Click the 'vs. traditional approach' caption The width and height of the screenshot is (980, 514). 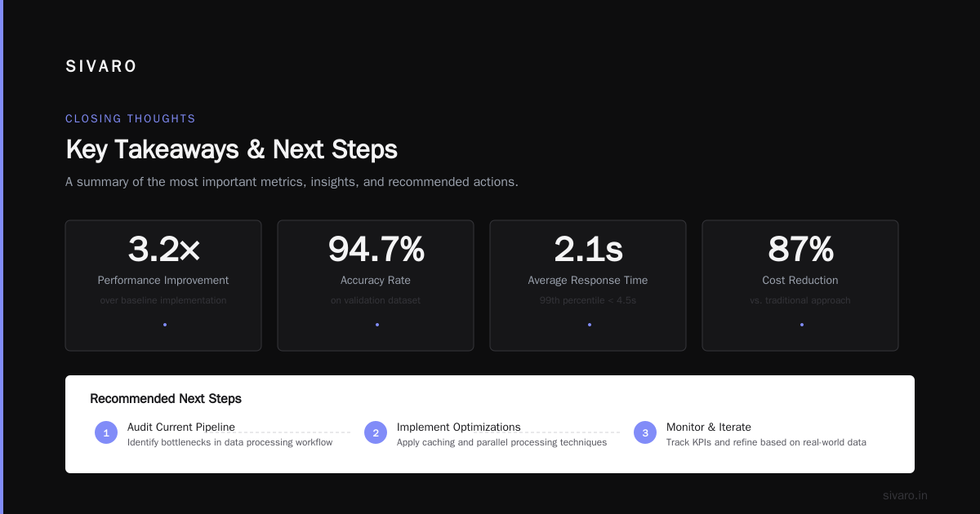800,300
